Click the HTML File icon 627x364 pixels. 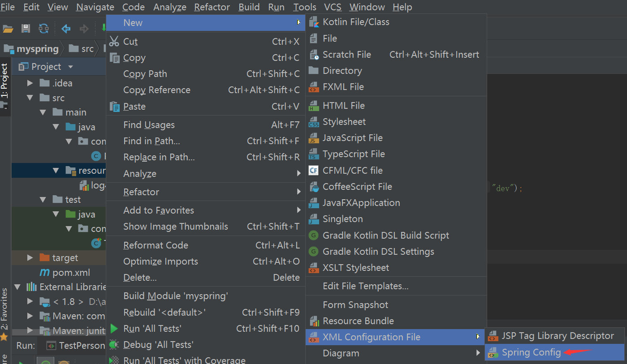pos(314,106)
